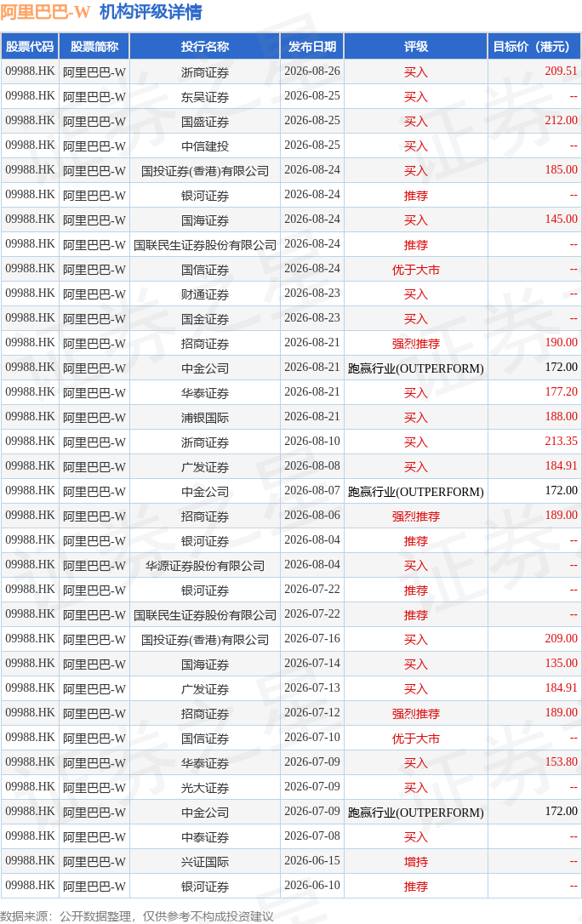Click the 数据来源 disclaimer footer text

pos(137,916)
